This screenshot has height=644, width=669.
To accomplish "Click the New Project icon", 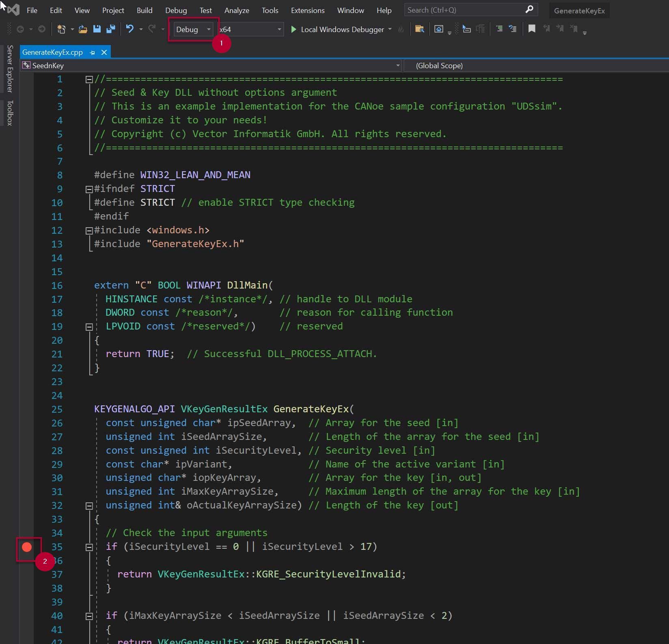I will point(61,29).
